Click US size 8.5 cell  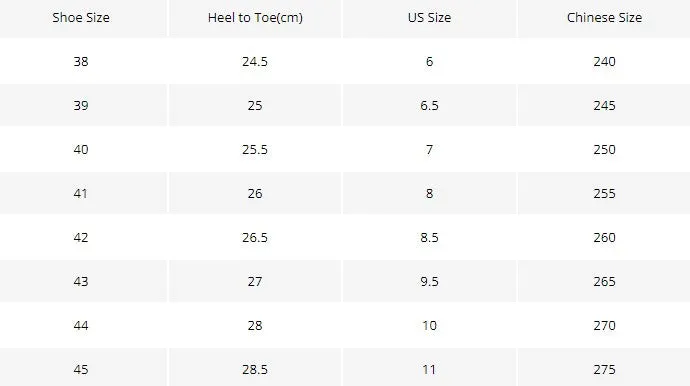pos(429,237)
